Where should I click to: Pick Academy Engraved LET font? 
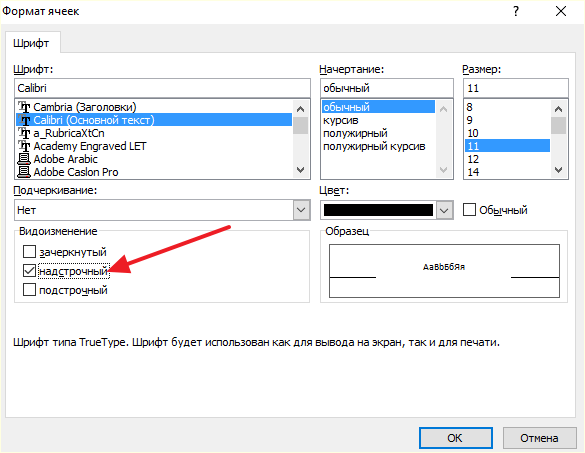[154, 146]
